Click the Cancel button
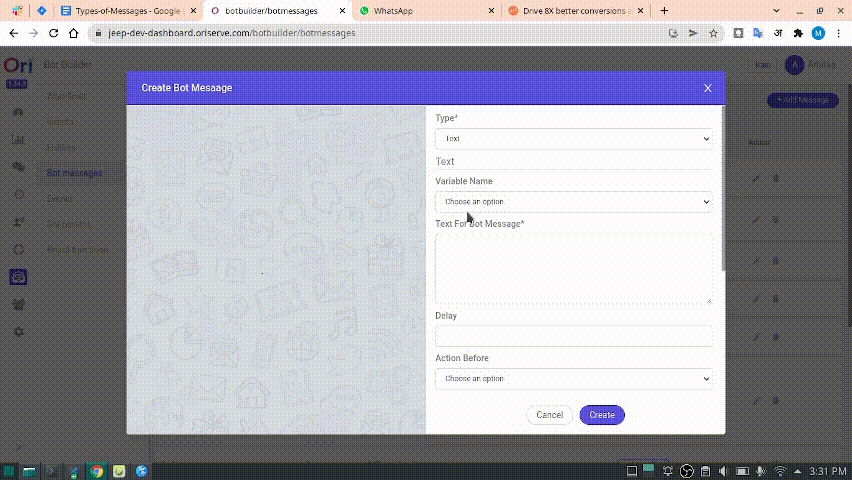The image size is (852, 480). pos(549,415)
